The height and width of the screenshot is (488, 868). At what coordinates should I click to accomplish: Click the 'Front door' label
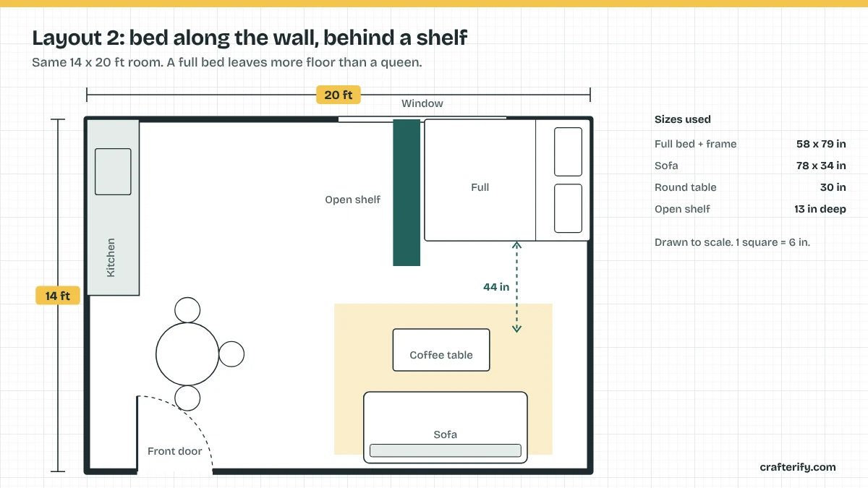(x=175, y=451)
